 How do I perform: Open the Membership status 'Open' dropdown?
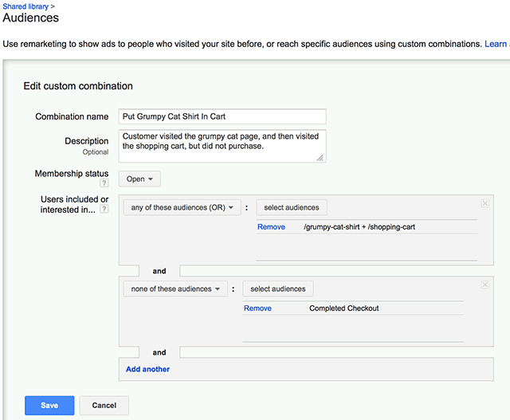click(x=139, y=179)
